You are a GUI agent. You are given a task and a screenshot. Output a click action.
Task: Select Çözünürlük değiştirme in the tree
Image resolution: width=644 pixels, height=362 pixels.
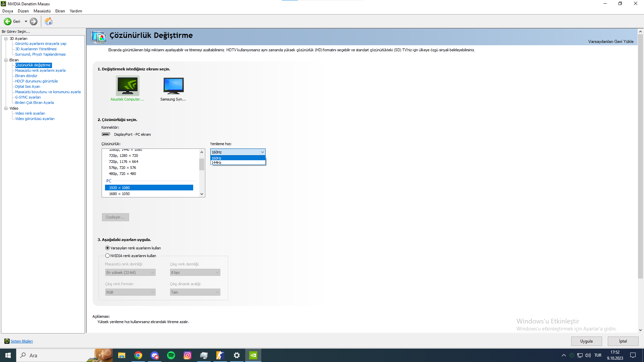coord(33,65)
